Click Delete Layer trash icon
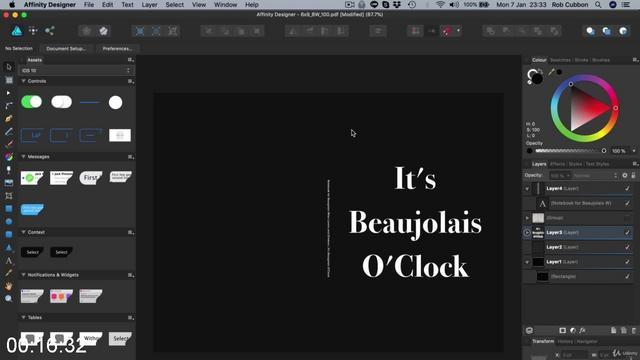 point(633,330)
